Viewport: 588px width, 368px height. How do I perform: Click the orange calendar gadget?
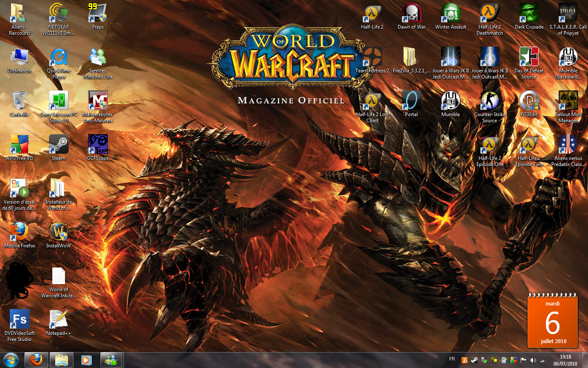click(x=552, y=321)
